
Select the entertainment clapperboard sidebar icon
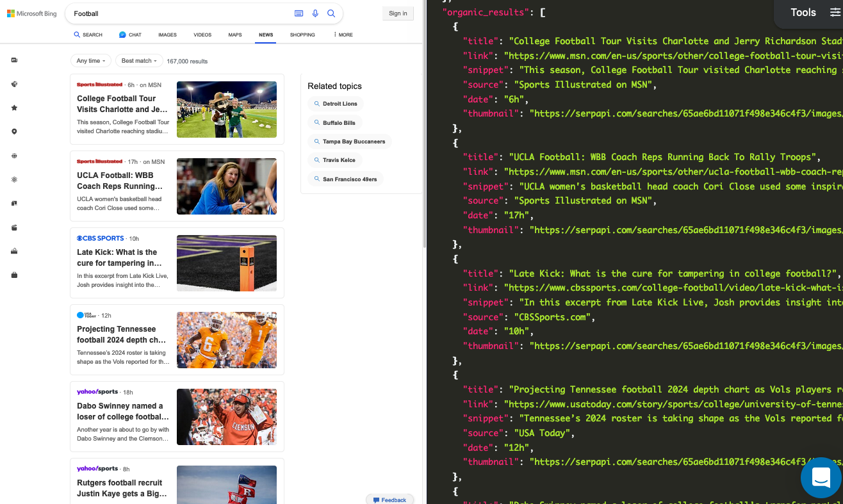(14, 227)
